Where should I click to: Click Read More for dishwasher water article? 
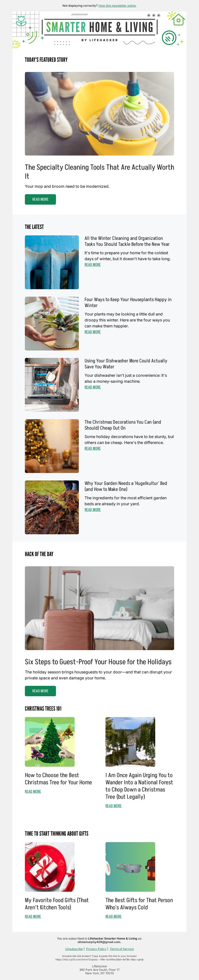click(93, 387)
